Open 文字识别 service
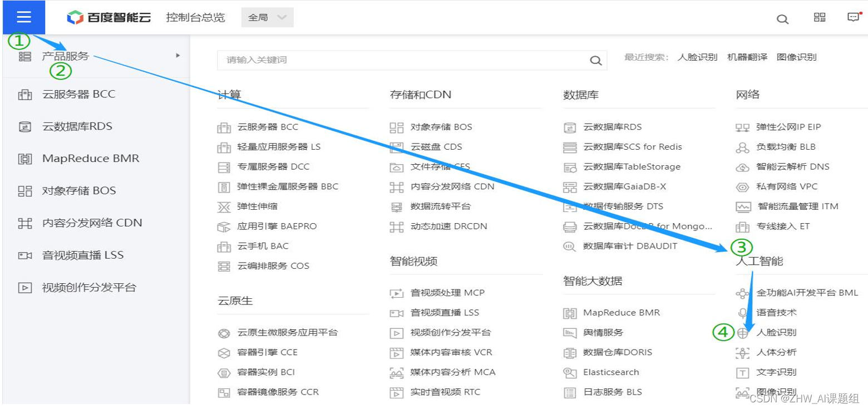The height and width of the screenshot is (409, 868). [776, 372]
